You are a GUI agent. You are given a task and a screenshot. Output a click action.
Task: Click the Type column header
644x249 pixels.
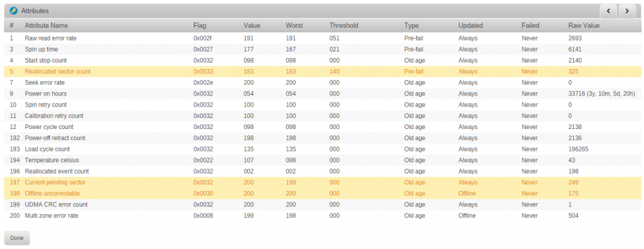(411, 26)
